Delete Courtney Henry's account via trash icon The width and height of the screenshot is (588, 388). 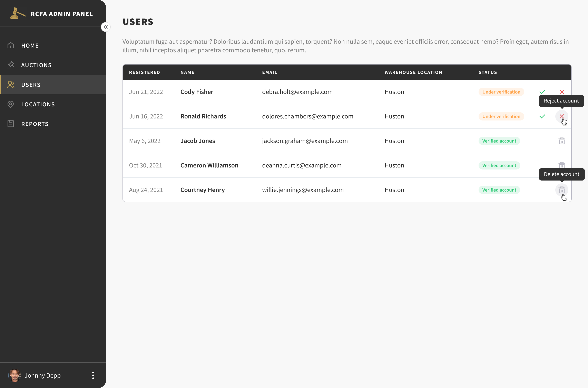pos(562,190)
